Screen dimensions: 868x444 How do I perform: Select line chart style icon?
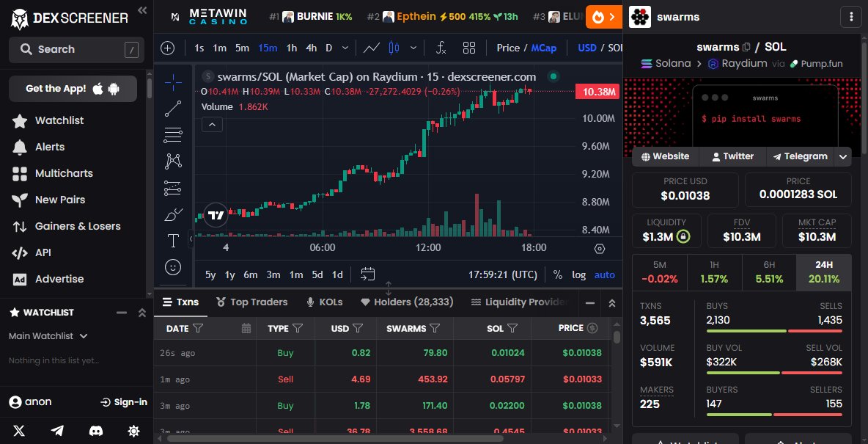(x=372, y=48)
